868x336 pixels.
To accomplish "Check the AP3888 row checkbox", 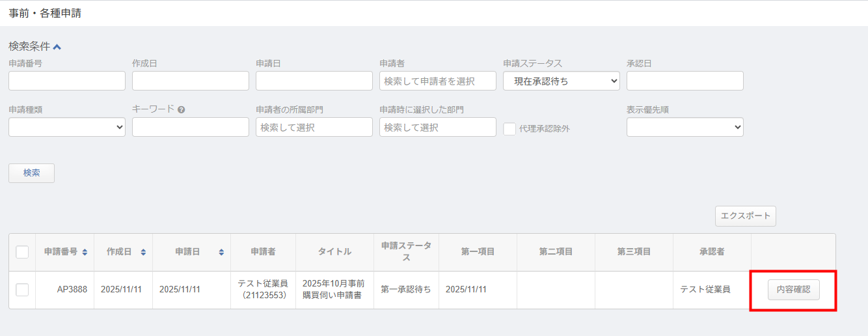I will [22, 290].
